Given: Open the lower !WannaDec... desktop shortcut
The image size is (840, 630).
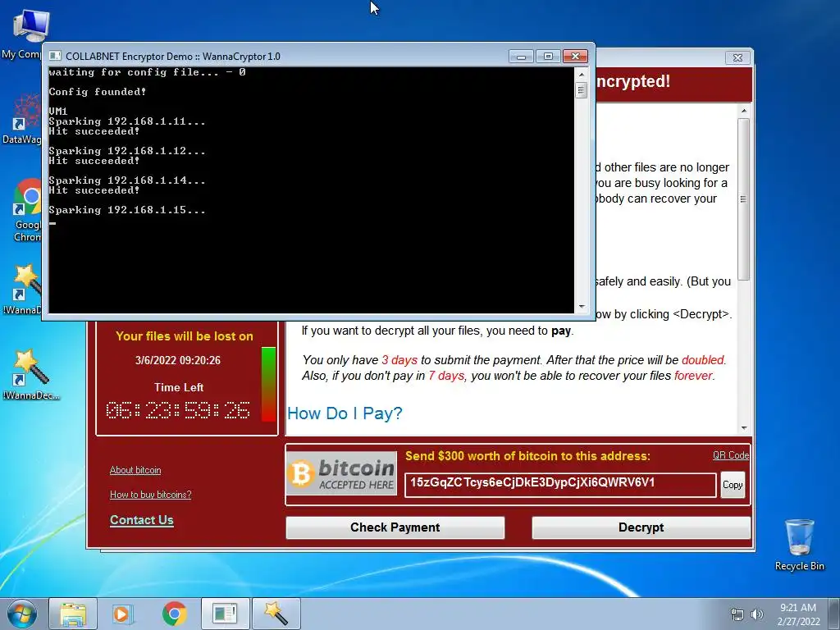Looking at the screenshot, I should (x=31, y=375).
